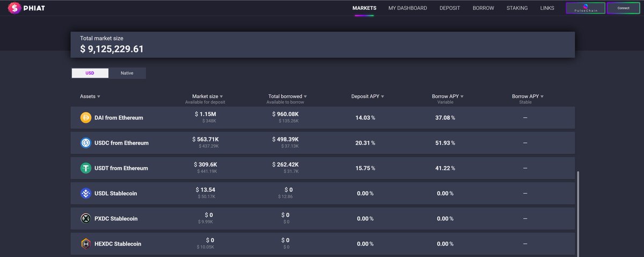This screenshot has width=644, height=257.
Task: Sort by Assets column arrow
Action: tap(99, 97)
